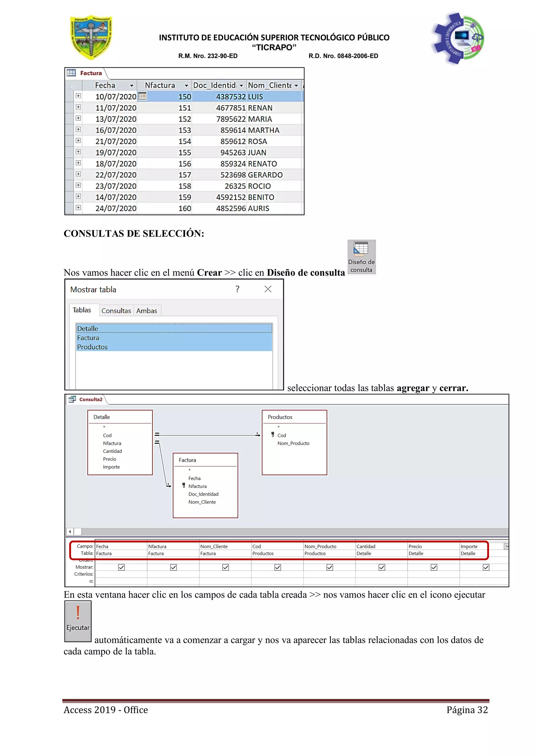Click the Consulta2 query tab icon
Viewport: 535px width, 756px height.
tap(72, 399)
